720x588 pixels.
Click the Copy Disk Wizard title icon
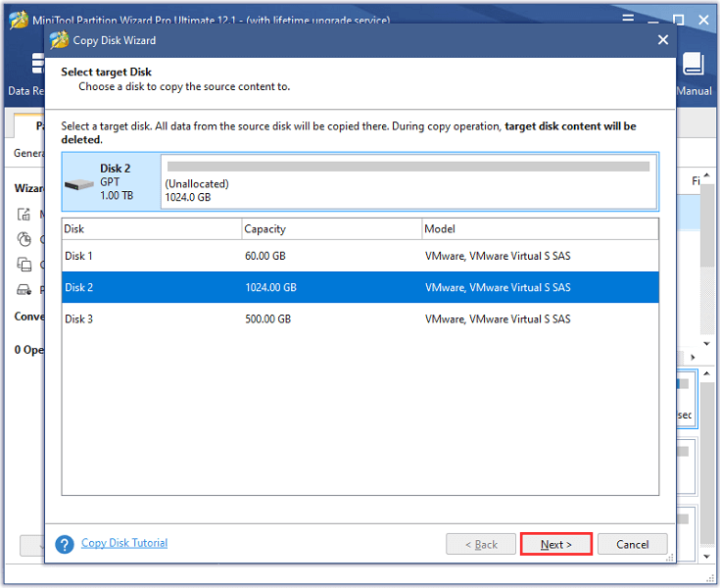tap(59, 40)
